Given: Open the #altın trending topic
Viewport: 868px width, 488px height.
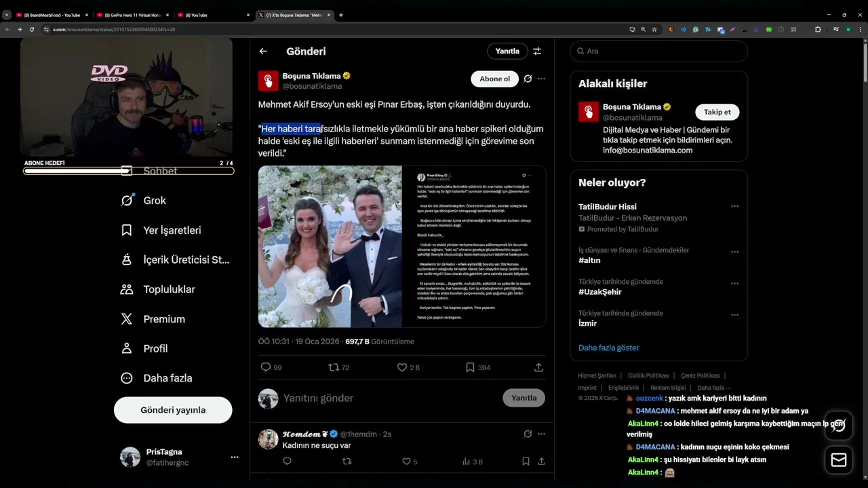Looking at the screenshot, I should [x=589, y=260].
